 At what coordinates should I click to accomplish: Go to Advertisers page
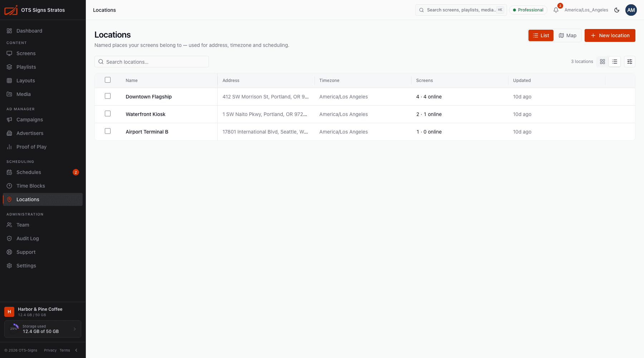point(43,133)
